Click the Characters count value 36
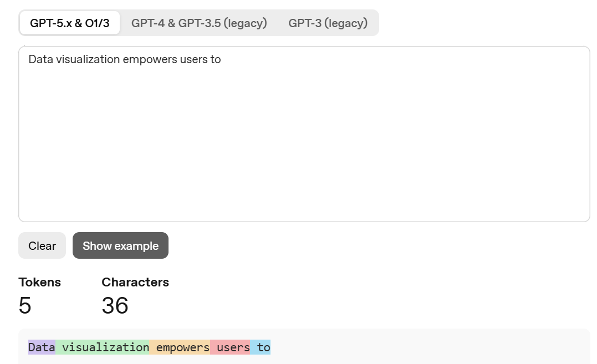The image size is (597, 364). 115,305
